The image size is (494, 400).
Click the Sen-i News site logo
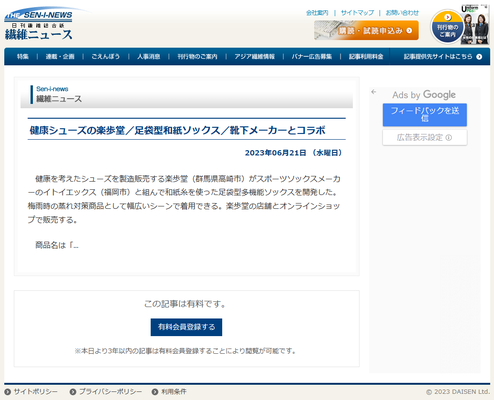[39, 24]
